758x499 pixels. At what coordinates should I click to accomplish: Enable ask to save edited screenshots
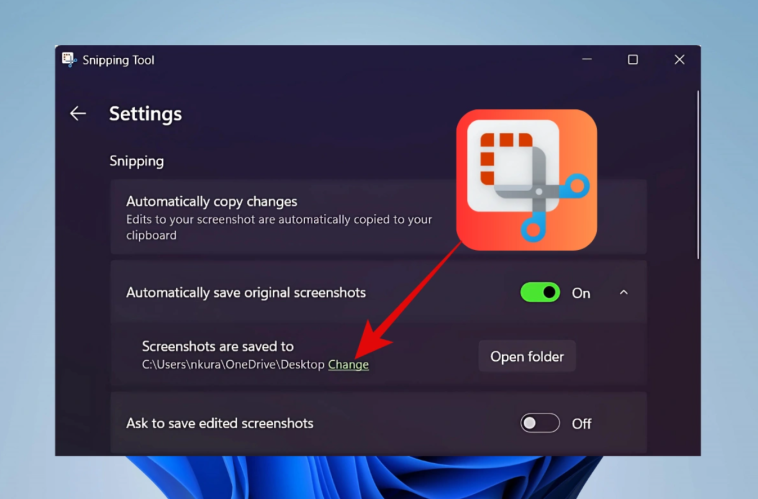pos(540,423)
